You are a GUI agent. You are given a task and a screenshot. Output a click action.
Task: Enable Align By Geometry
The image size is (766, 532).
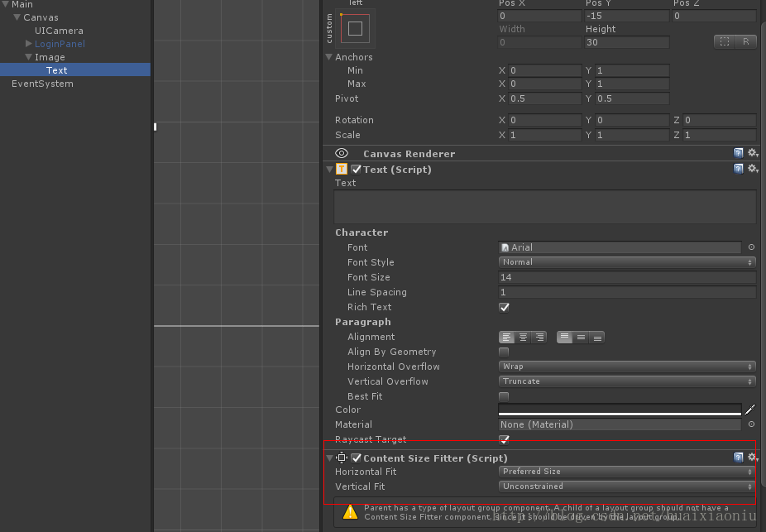point(504,352)
